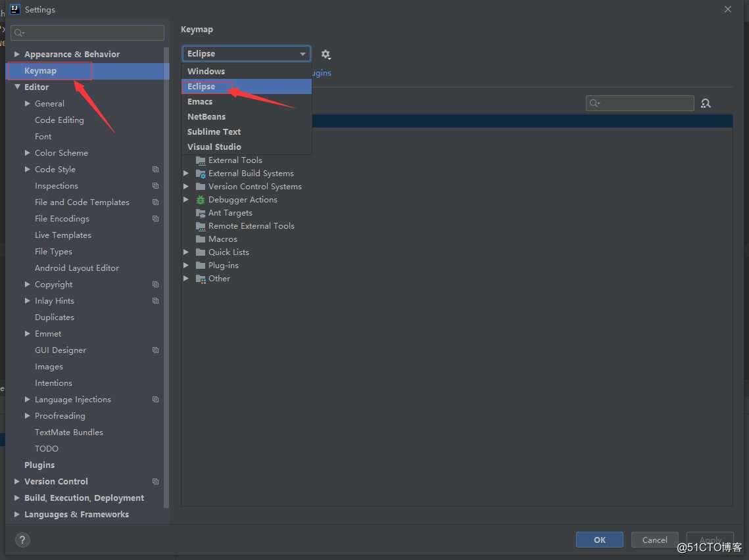
Task: Click project-level icon beside Copyright
Action: (x=155, y=285)
